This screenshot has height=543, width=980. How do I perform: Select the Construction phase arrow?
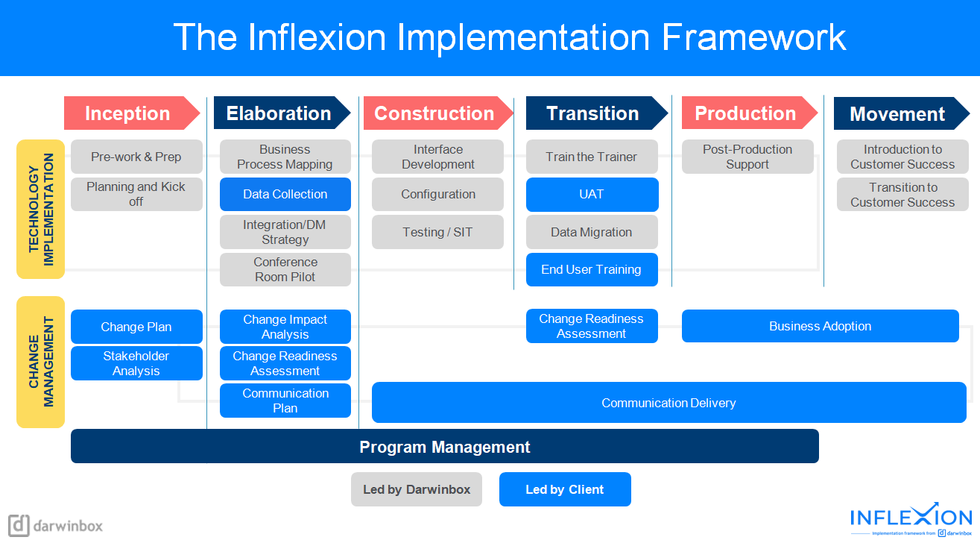coord(438,113)
